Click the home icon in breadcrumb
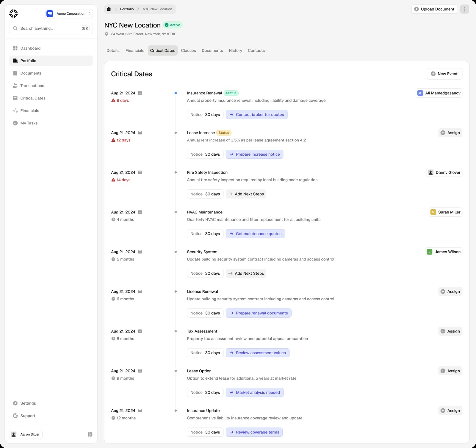 point(109,9)
